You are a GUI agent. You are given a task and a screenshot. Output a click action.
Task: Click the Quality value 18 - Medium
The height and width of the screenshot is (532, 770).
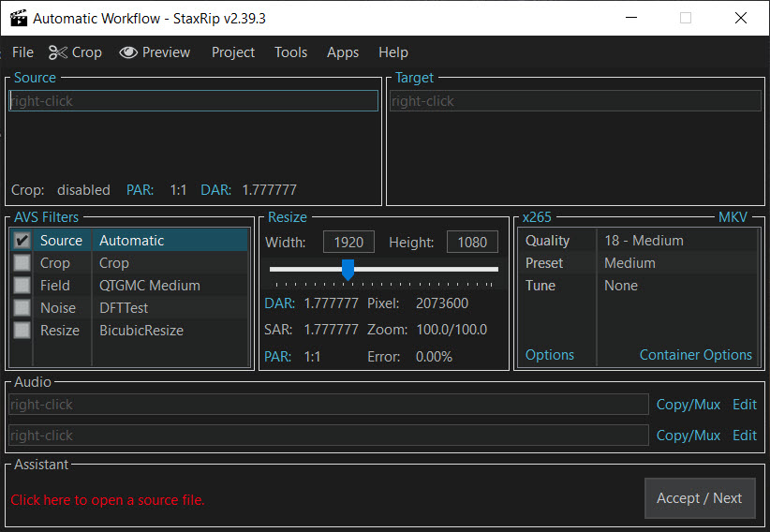pyautogui.click(x=644, y=240)
